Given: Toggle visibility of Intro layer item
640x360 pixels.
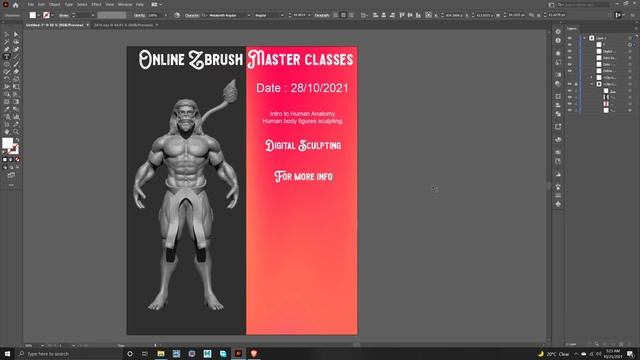Looking at the screenshot, I should (x=570, y=58).
